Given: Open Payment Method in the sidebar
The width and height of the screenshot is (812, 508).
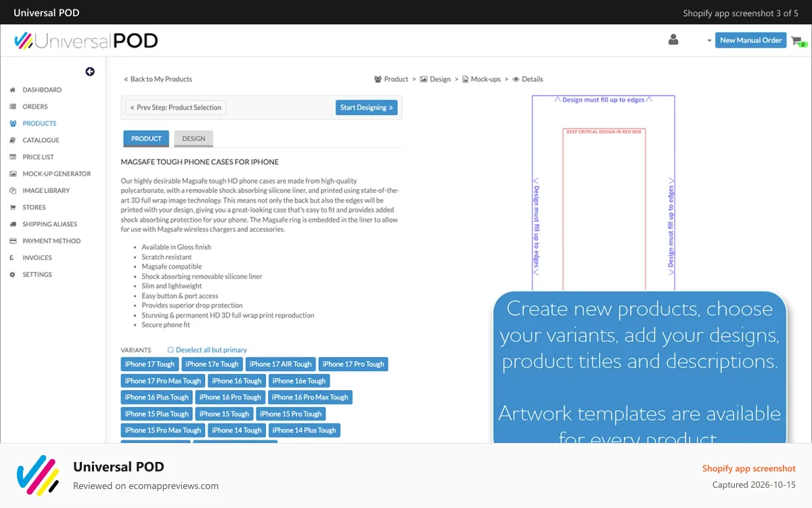Looking at the screenshot, I should click(51, 241).
